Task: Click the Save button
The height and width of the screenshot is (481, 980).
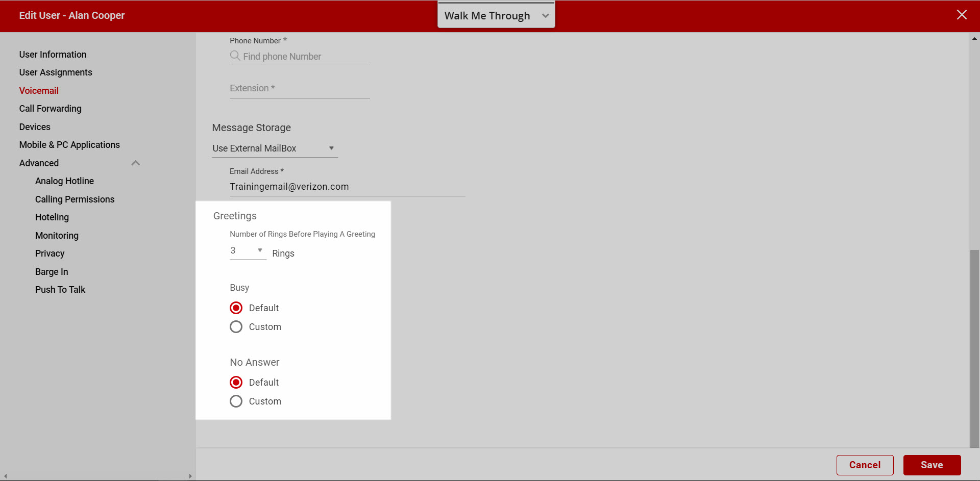Action: click(x=932, y=465)
